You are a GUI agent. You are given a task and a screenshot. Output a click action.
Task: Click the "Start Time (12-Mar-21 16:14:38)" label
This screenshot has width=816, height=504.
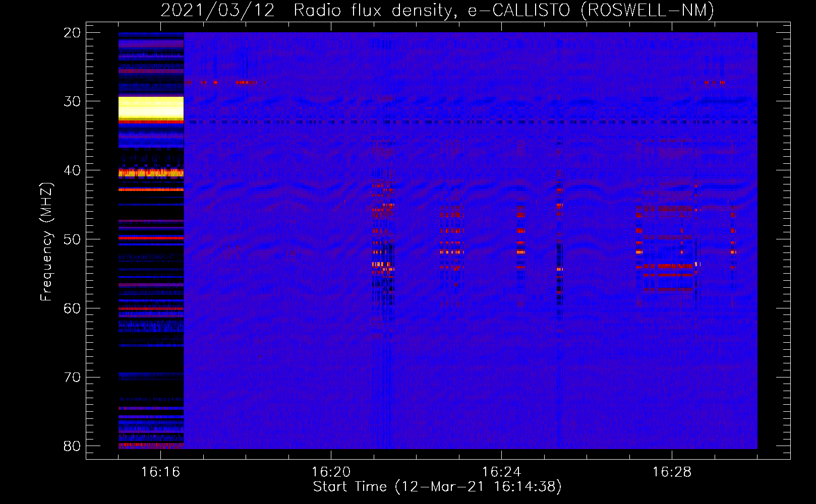(x=437, y=487)
